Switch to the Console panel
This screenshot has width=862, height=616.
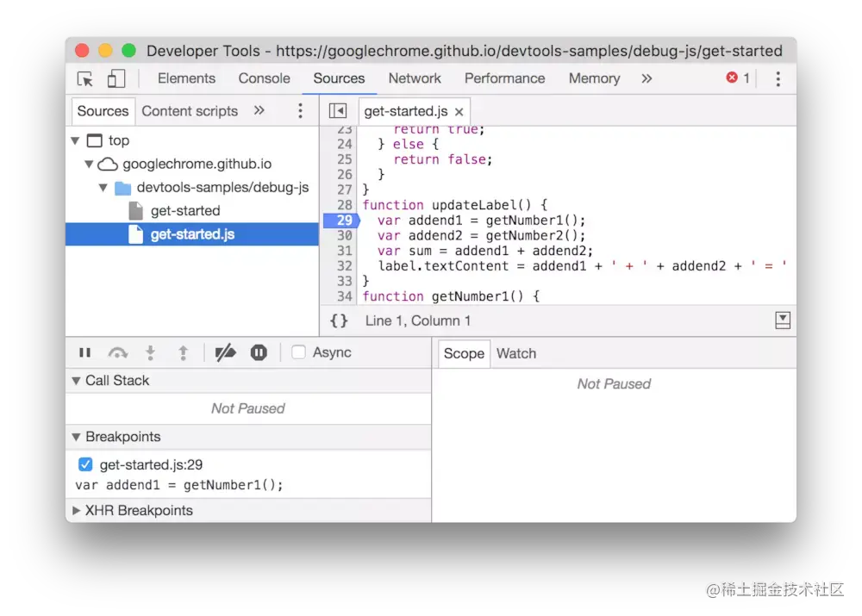(264, 78)
